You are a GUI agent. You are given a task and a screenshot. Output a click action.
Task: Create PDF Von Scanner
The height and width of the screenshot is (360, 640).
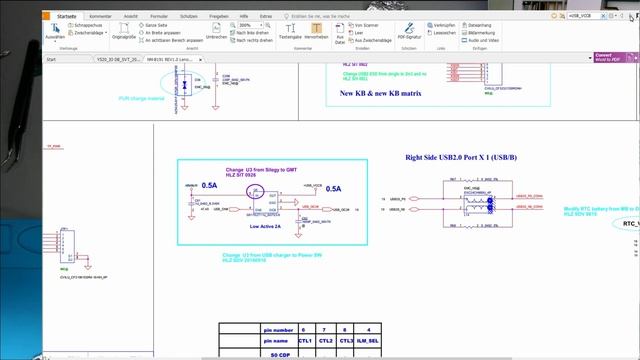(x=363, y=25)
